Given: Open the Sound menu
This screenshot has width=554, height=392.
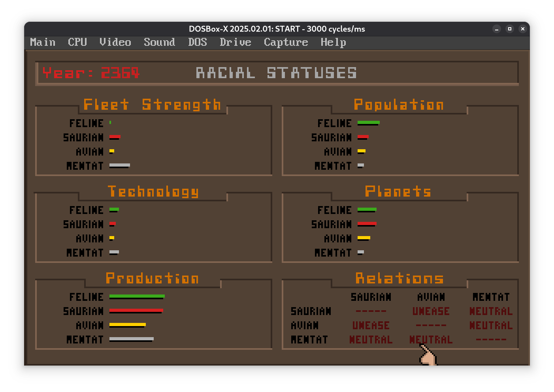Looking at the screenshot, I should tap(159, 42).
